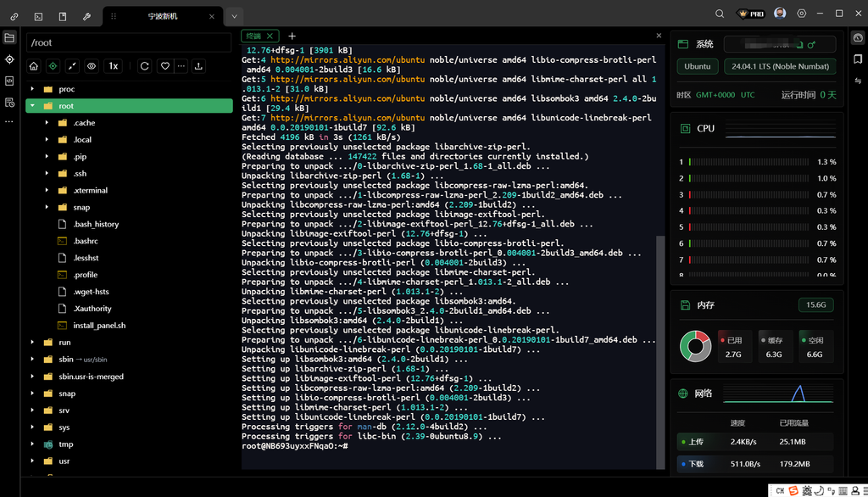Viewport: 868px width, 497px height.
Task: Open the transfer arrows icon
Action: tap(858, 81)
